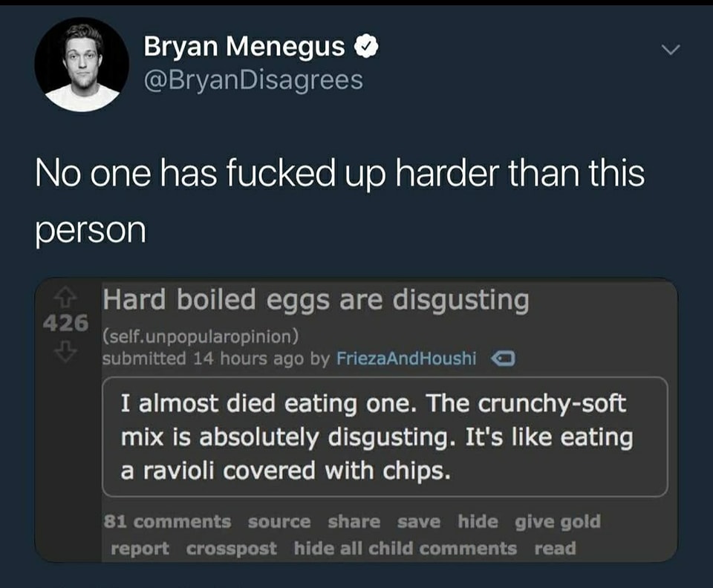Image resolution: width=713 pixels, height=588 pixels.
Task: Report the Reddit post
Action: pos(140,549)
